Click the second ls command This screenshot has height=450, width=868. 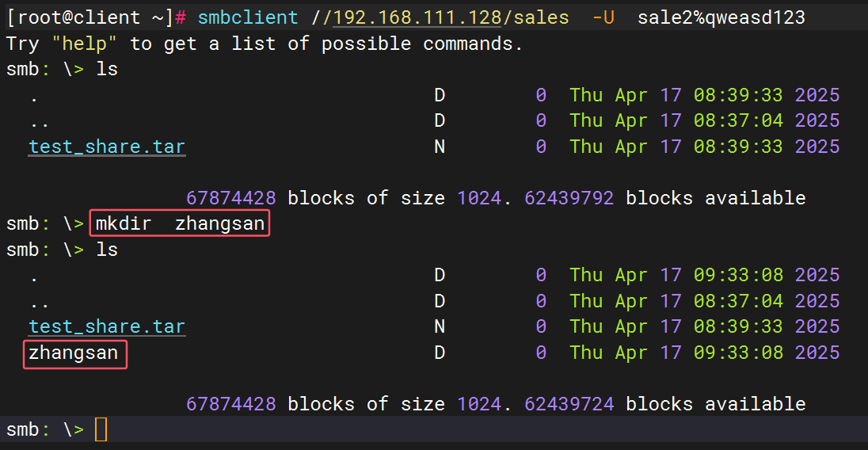[107, 250]
